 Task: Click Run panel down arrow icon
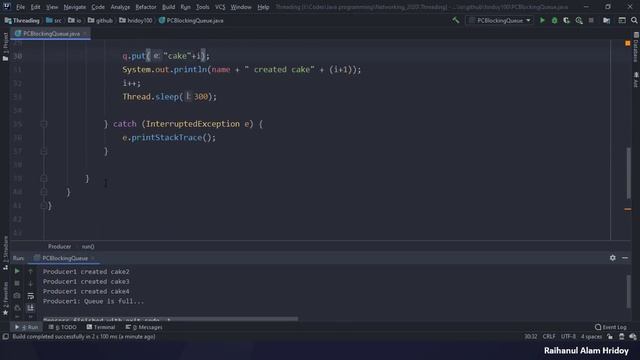click(x=30, y=283)
